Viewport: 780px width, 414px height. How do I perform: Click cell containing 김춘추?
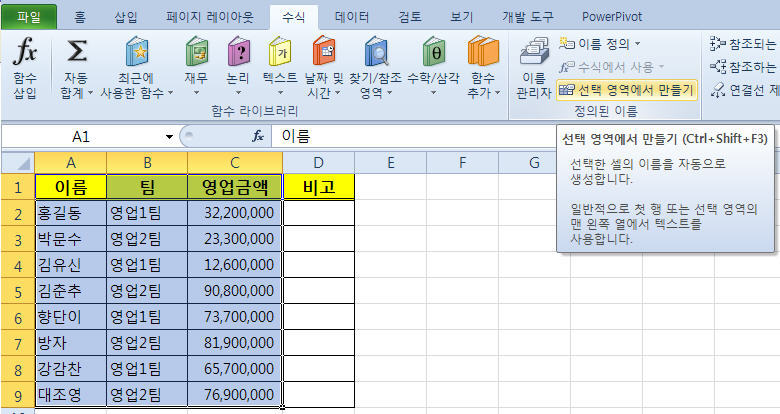71,291
